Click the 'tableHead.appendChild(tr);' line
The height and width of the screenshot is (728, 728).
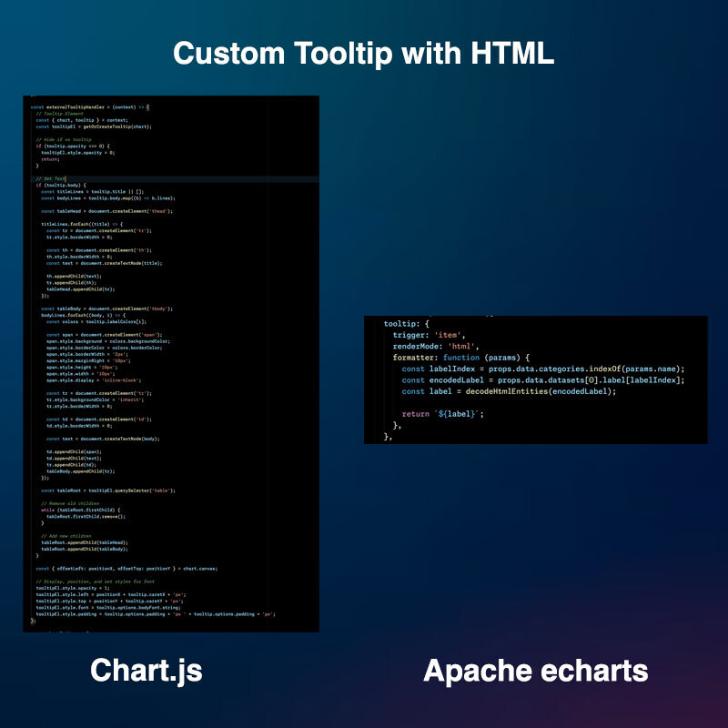click(80, 289)
